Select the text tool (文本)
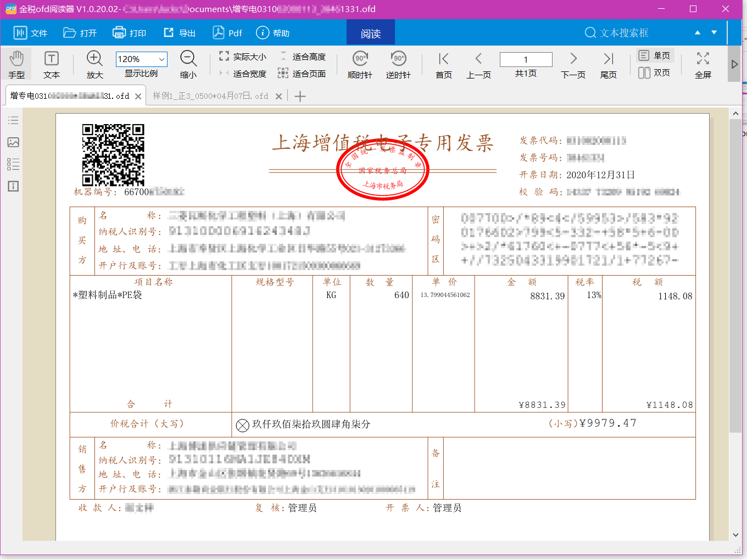The width and height of the screenshot is (747, 560). (x=51, y=64)
